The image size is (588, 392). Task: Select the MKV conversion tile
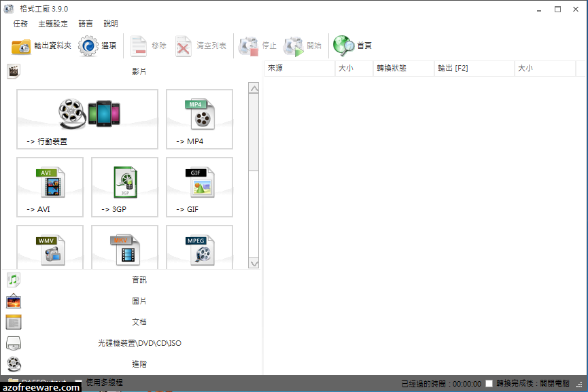click(x=124, y=247)
